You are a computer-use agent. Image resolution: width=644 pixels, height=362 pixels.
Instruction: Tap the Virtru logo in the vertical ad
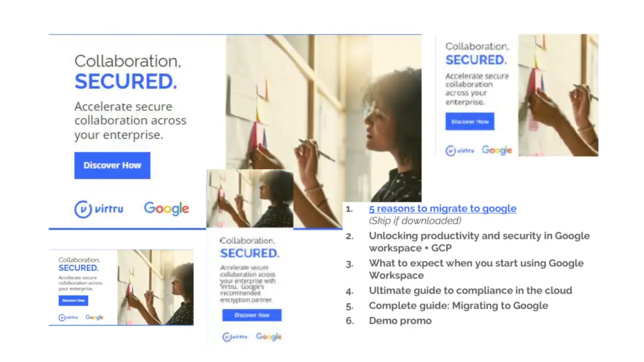pos(235,337)
